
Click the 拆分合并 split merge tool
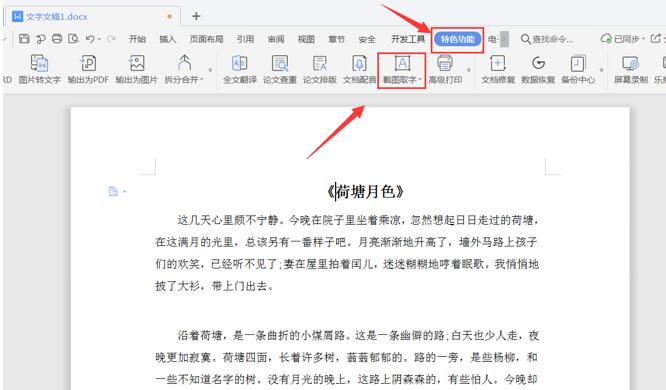(x=184, y=69)
